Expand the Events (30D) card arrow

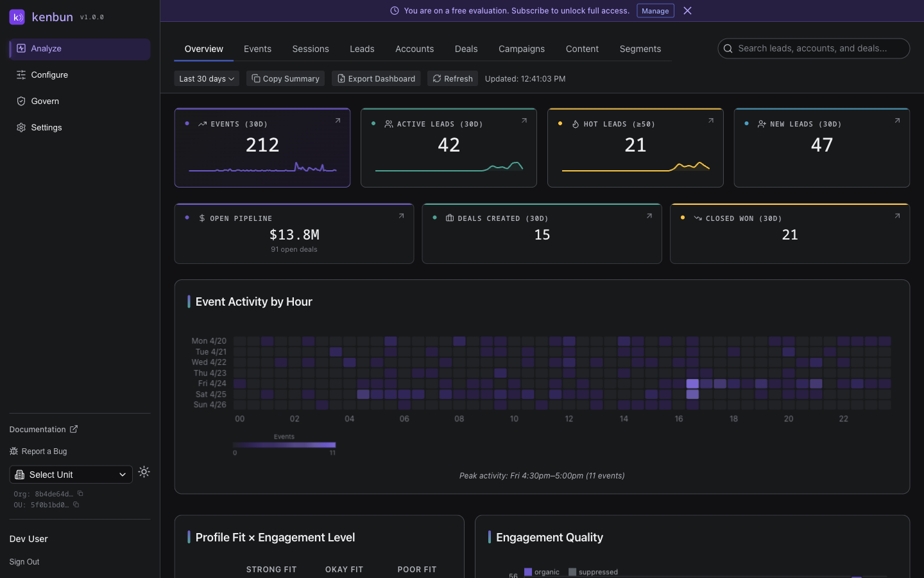pyautogui.click(x=338, y=120)
